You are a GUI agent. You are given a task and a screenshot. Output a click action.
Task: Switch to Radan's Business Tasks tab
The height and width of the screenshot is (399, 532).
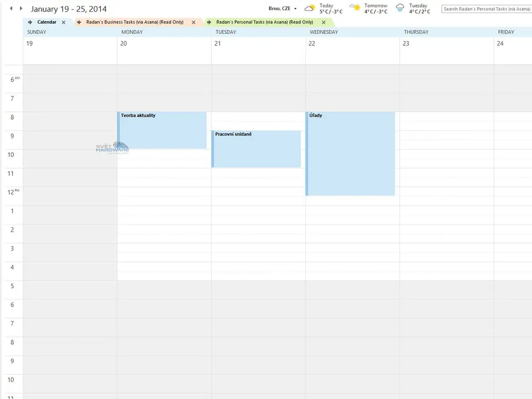(135, 22)
